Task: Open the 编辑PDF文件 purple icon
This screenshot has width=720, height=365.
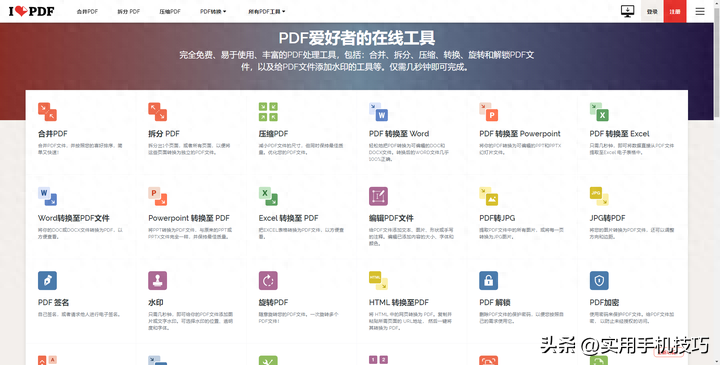Action: coord(378,196)
